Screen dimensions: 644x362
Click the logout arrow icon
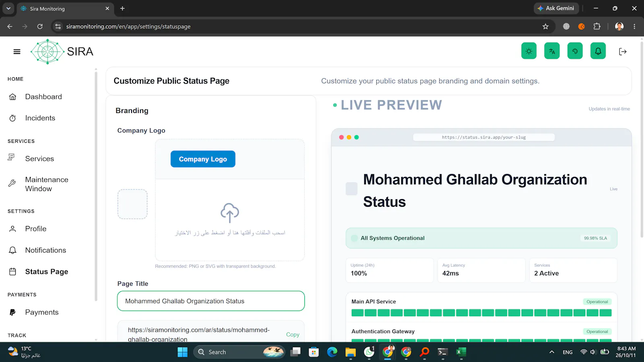coord(623,51)
